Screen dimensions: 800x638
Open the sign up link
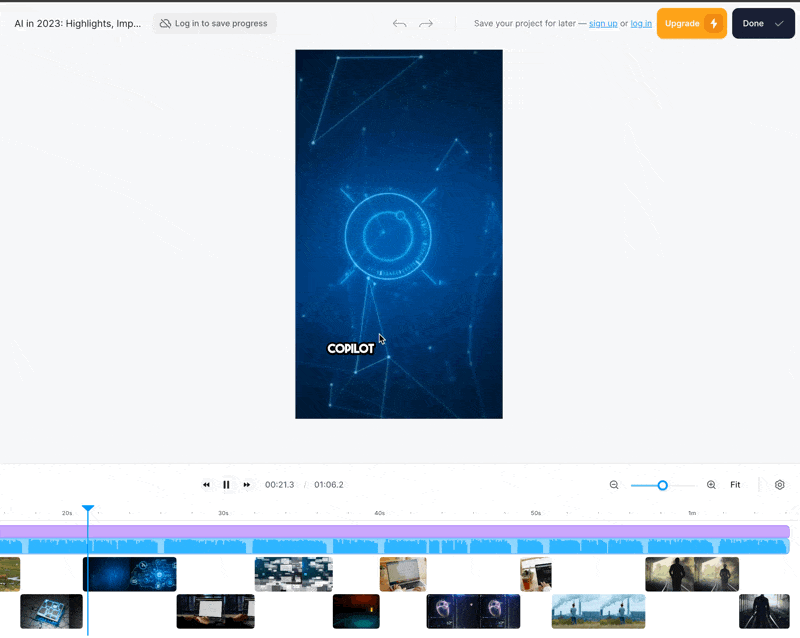[603, 23]
